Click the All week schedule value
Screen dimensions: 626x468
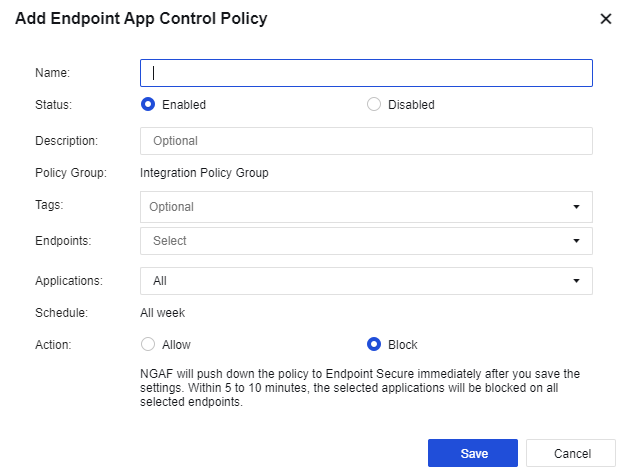click(162, 313)
